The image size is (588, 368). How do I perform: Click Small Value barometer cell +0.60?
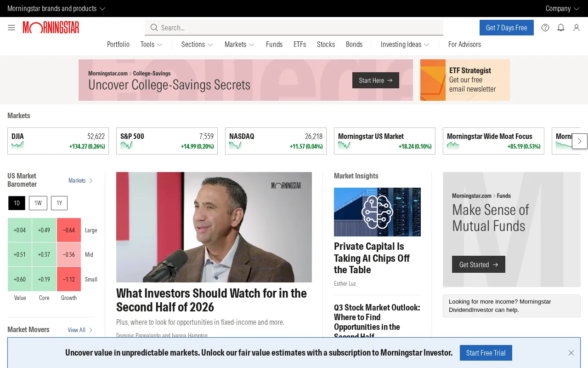pos(20,279)
